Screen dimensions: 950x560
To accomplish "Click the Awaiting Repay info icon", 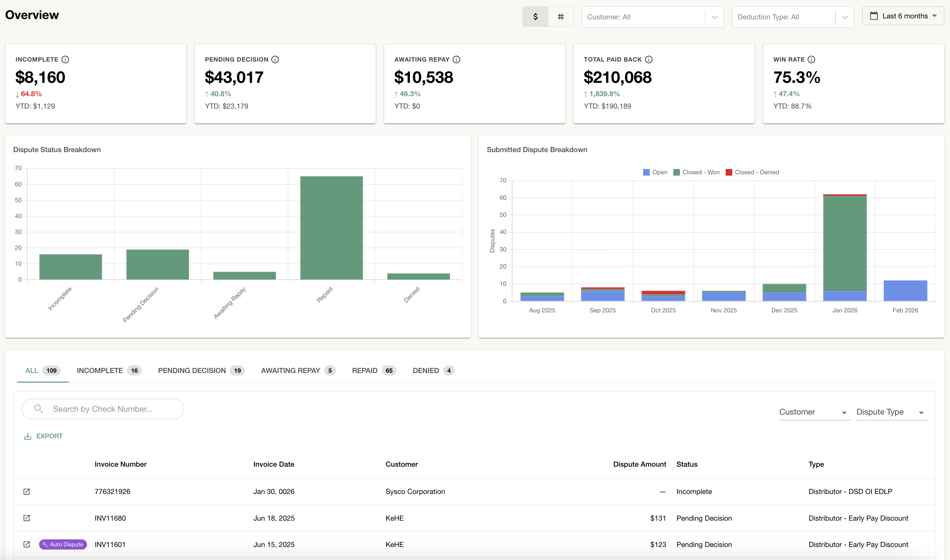I will tap(456, 60).
